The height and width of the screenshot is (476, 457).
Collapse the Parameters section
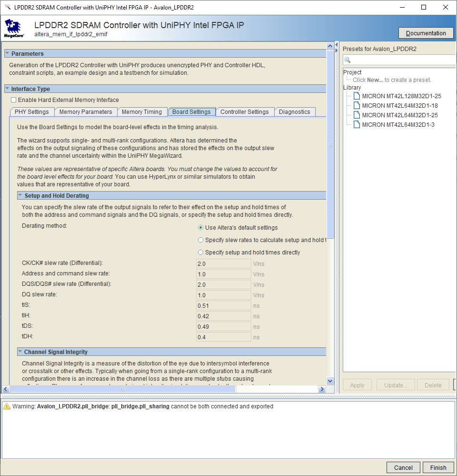[7, 53]
